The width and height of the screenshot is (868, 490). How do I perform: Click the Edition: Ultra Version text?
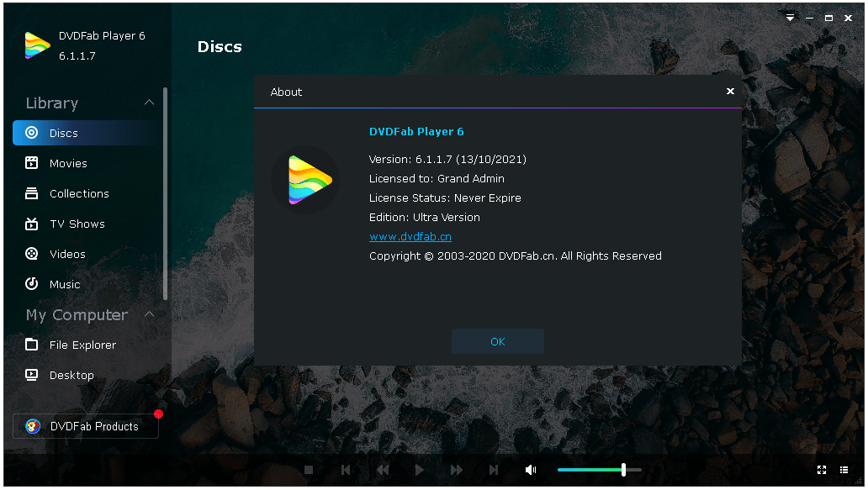pos(425,218)
